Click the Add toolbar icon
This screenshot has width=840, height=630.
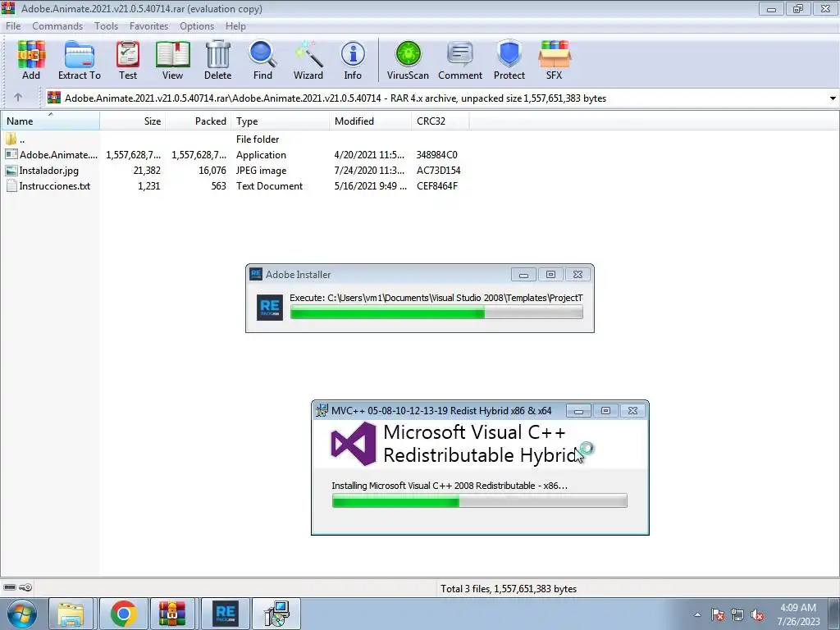(31, 60)
